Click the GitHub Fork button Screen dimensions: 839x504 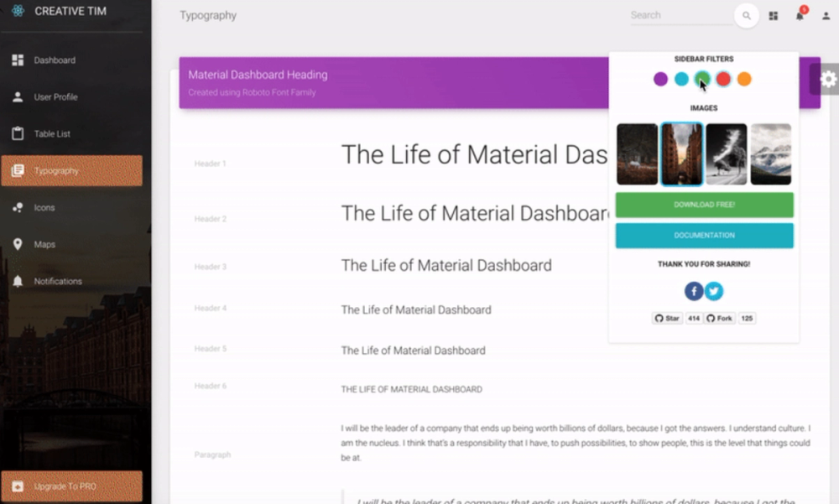click(x=719, y=319)
